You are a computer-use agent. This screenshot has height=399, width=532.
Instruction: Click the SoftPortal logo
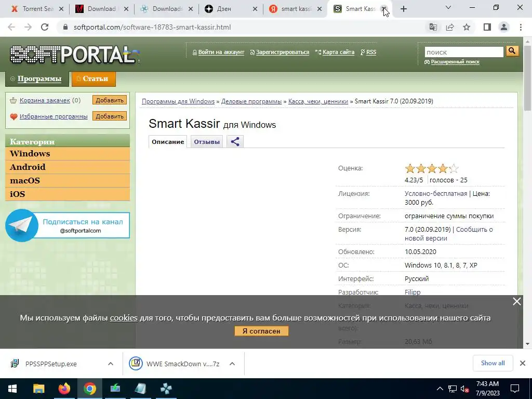[74, 54]
